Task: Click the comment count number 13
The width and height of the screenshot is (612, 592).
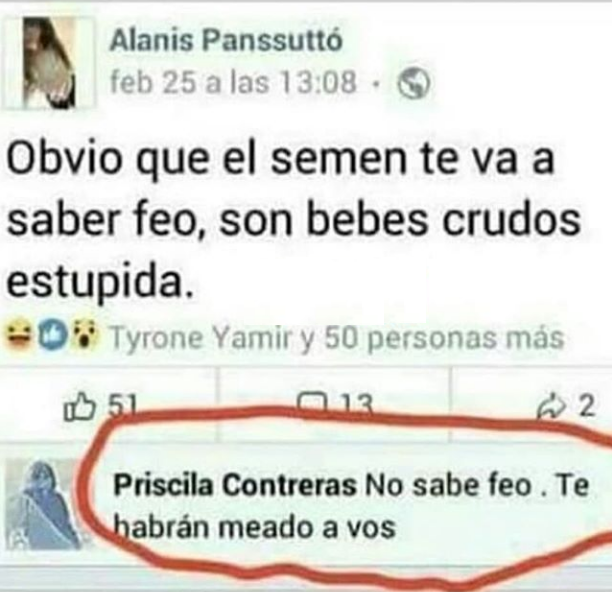Action: (x=357, y=403)
